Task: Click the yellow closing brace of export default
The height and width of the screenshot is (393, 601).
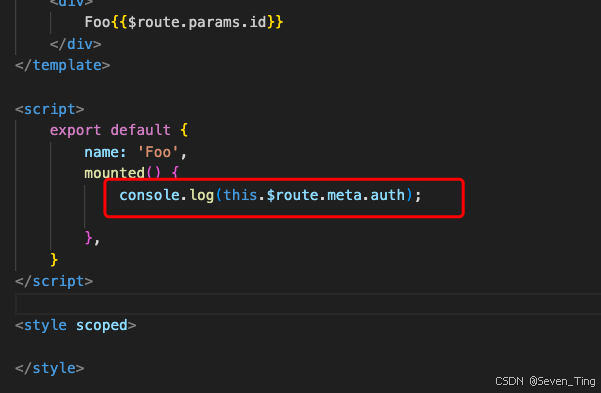Action: [54, 260]
